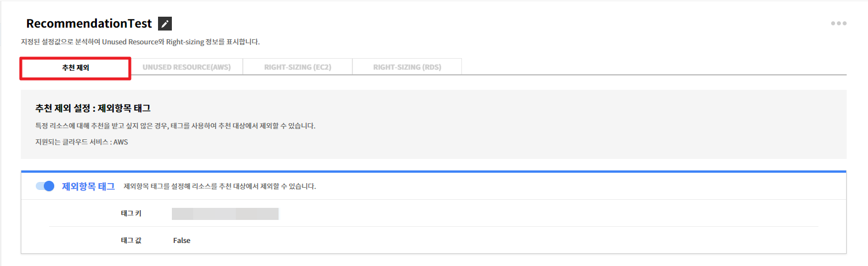Disable the 제외항목 태그 toggle switch
The width and height of the screenshot is (868, 266).
pos(45,186)
